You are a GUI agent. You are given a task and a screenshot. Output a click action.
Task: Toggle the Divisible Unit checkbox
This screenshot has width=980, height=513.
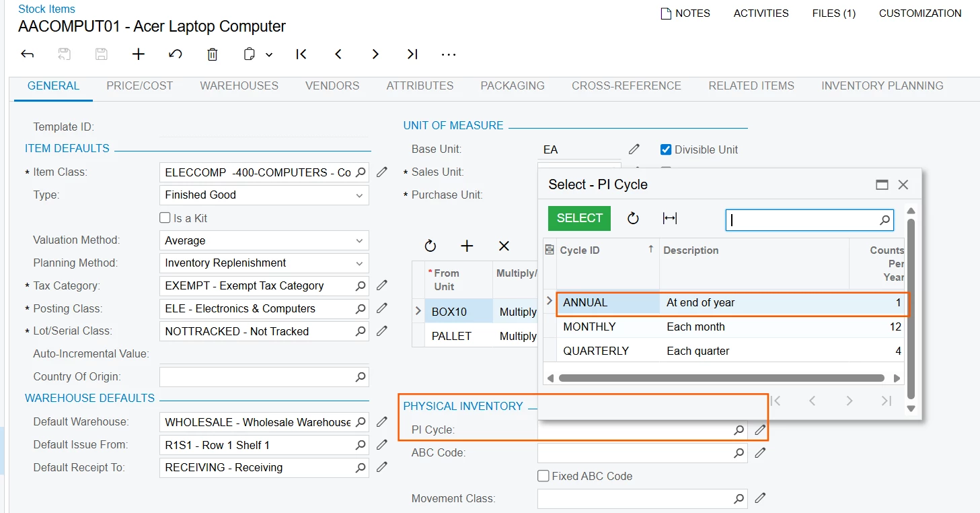666,149
